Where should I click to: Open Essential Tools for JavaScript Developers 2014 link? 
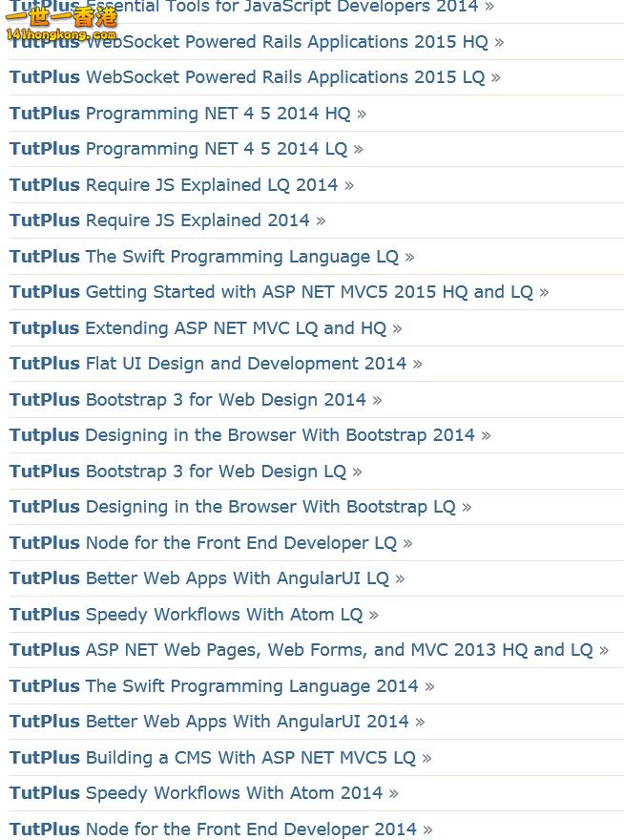coord(252,7)
